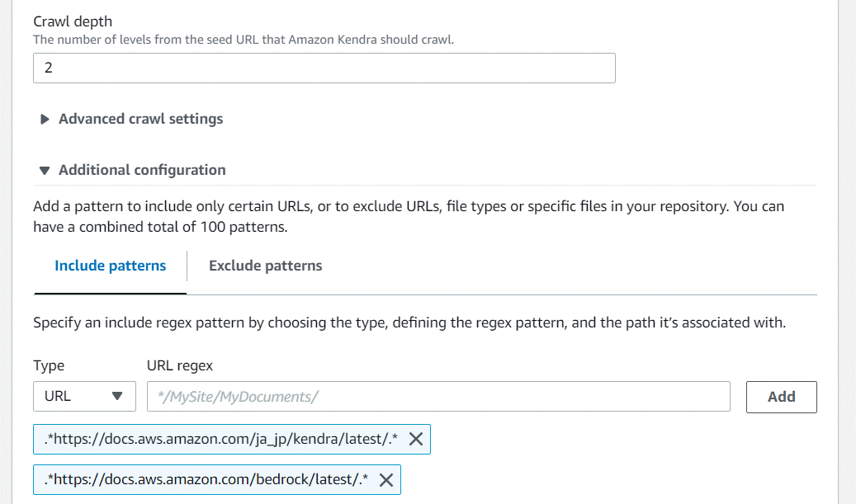
Task: Expand the Advanced crawl settings section
Action: click(x=140, y=119)
